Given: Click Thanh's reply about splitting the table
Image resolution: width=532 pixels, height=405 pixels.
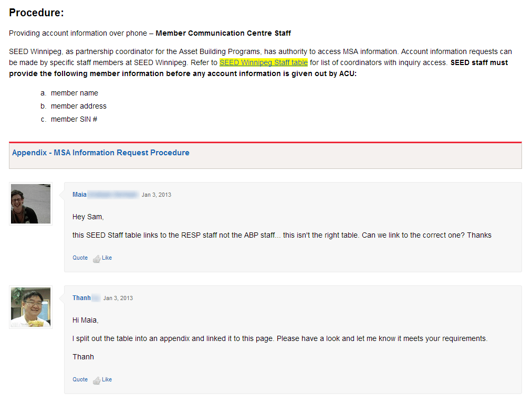Looking at the screenshot, I should point(280,338).
